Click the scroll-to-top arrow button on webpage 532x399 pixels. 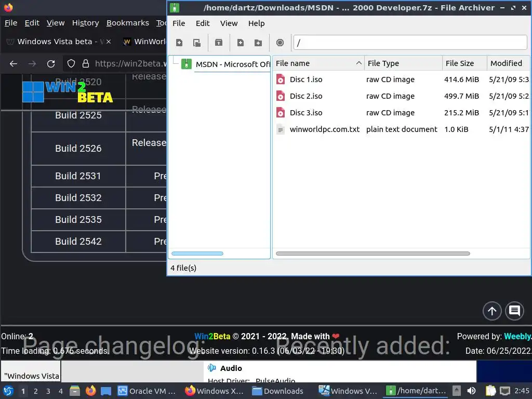(492, 311)
